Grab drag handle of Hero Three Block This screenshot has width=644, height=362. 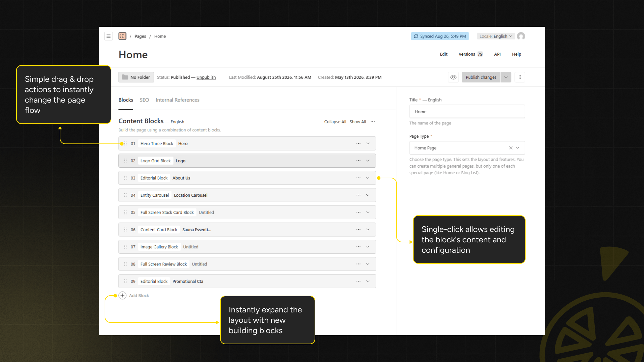(125, 143)
